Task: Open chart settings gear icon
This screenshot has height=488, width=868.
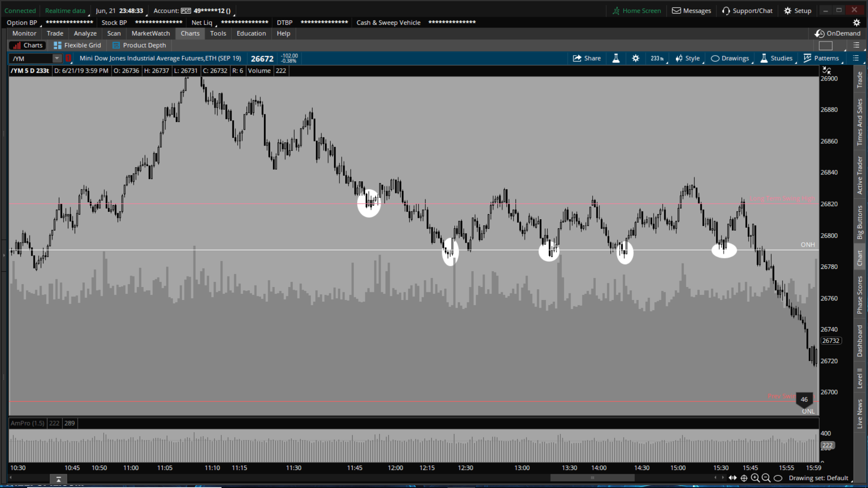Action: [636, 58]
